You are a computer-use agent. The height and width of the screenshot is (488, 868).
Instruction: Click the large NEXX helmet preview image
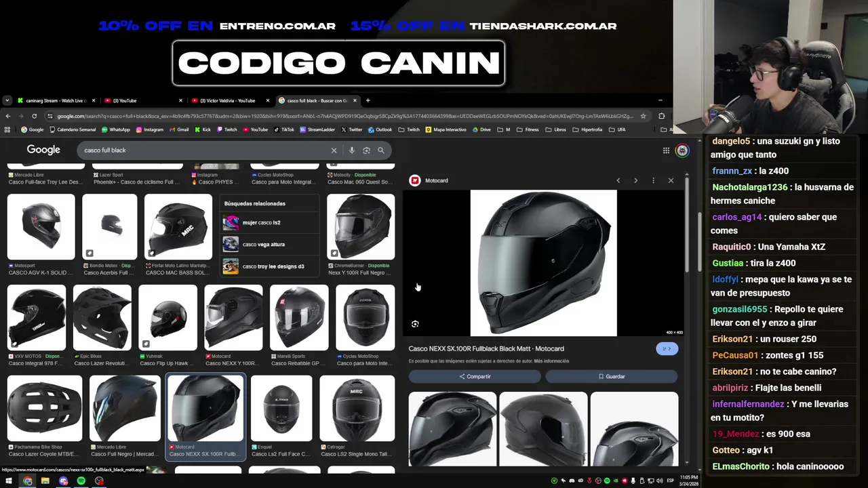544,263
